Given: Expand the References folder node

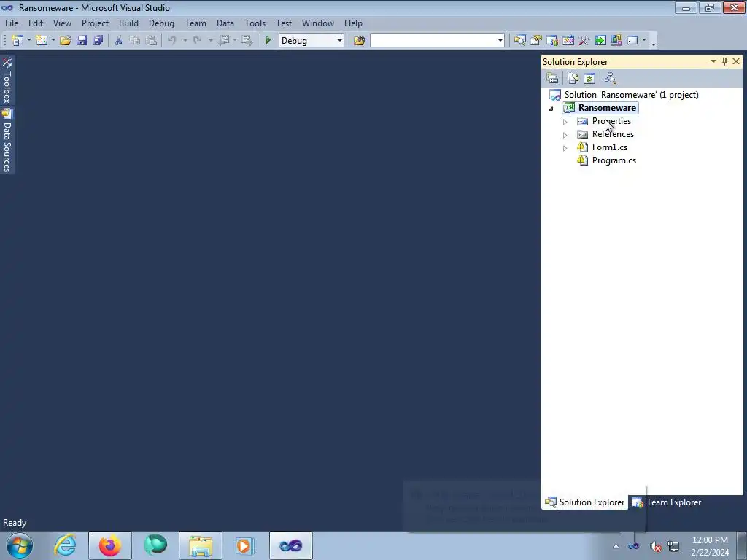Looking at the screenshot, I should [565, 135].
